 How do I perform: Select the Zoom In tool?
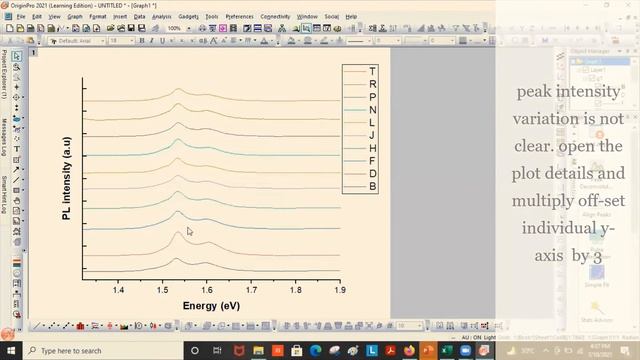click(x=16, y=67)
